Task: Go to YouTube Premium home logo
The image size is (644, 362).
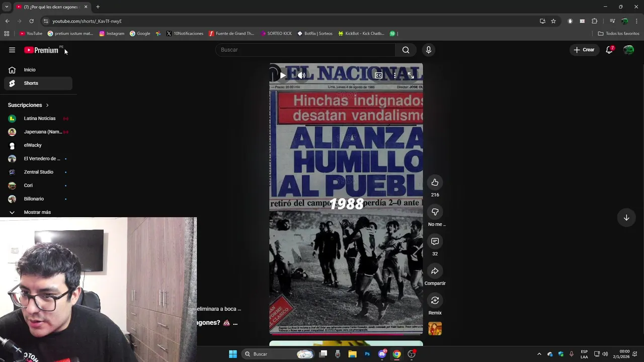Action: 41,50
